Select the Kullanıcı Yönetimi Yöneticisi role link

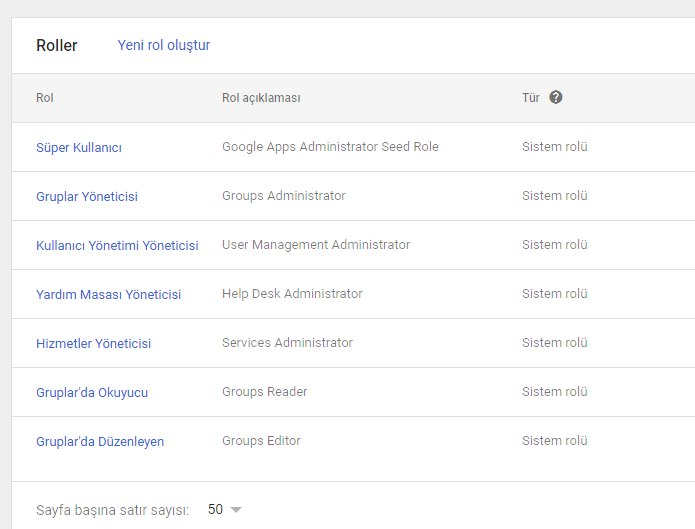117,246
